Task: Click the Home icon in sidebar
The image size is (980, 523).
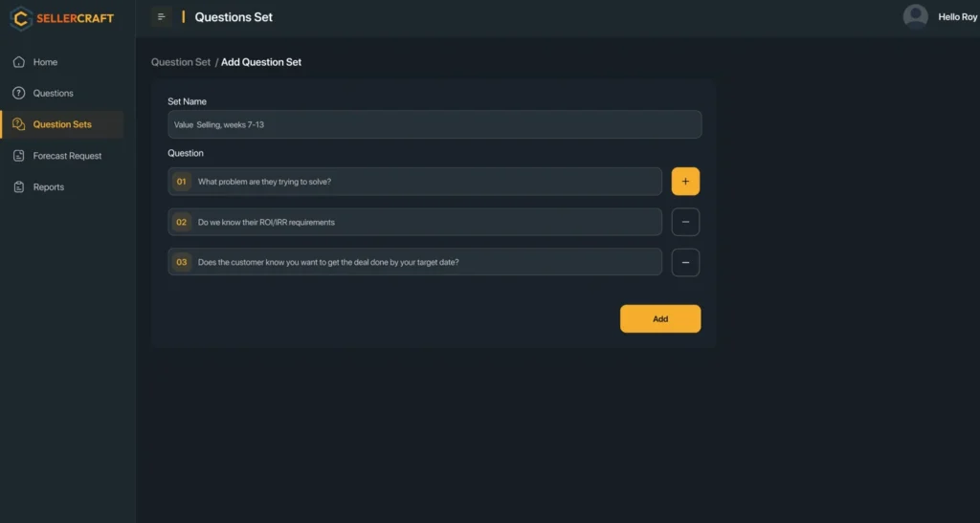Action: pos(19,62)
